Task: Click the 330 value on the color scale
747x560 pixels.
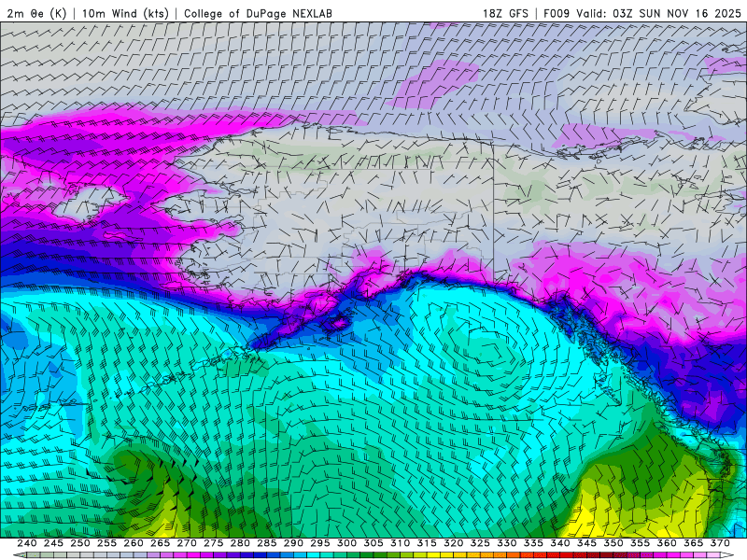Action: [x=507, y=543]
